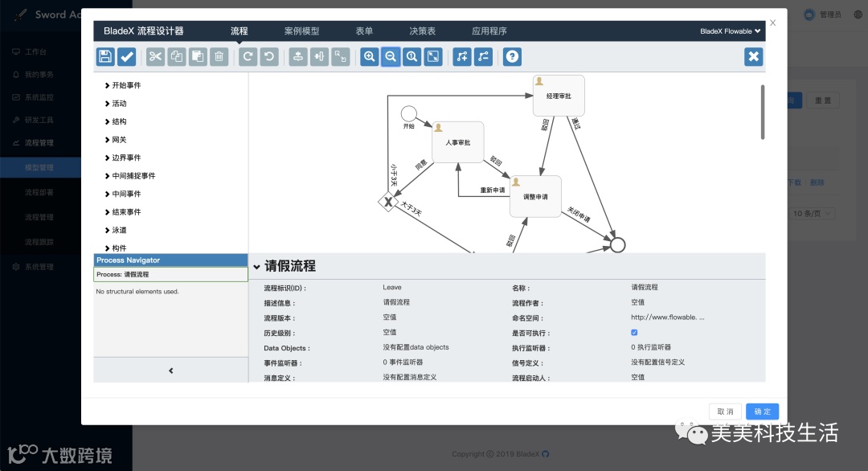Expand the 结束事件 palette group

(123, 212)
